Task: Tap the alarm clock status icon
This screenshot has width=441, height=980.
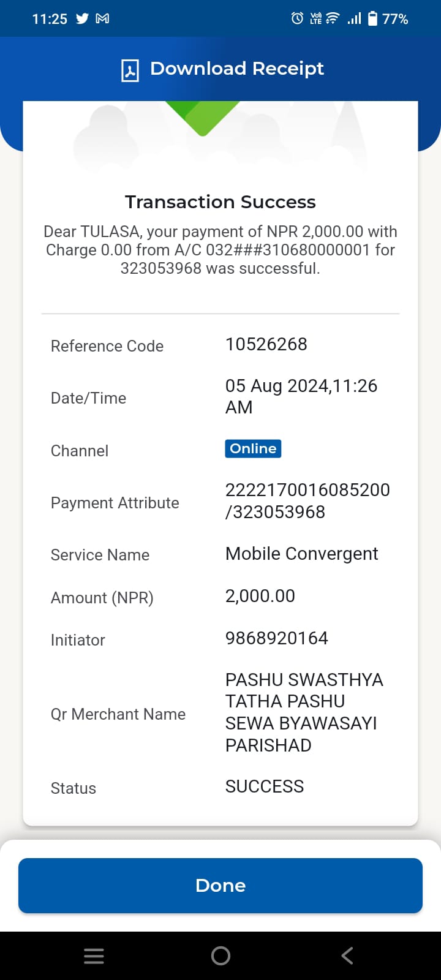Action: point(297,18)
